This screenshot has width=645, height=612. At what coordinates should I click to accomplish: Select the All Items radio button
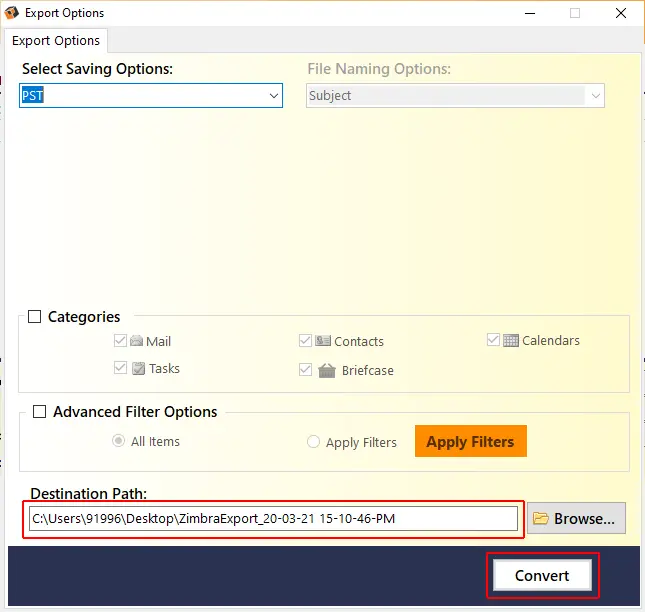click(119, 441)
